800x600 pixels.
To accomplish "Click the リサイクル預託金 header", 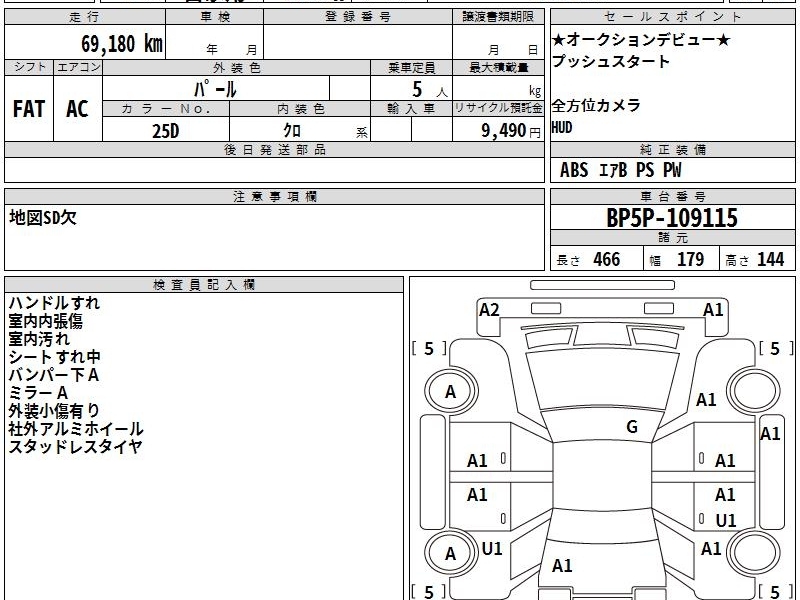I will [x=498, y=108].
